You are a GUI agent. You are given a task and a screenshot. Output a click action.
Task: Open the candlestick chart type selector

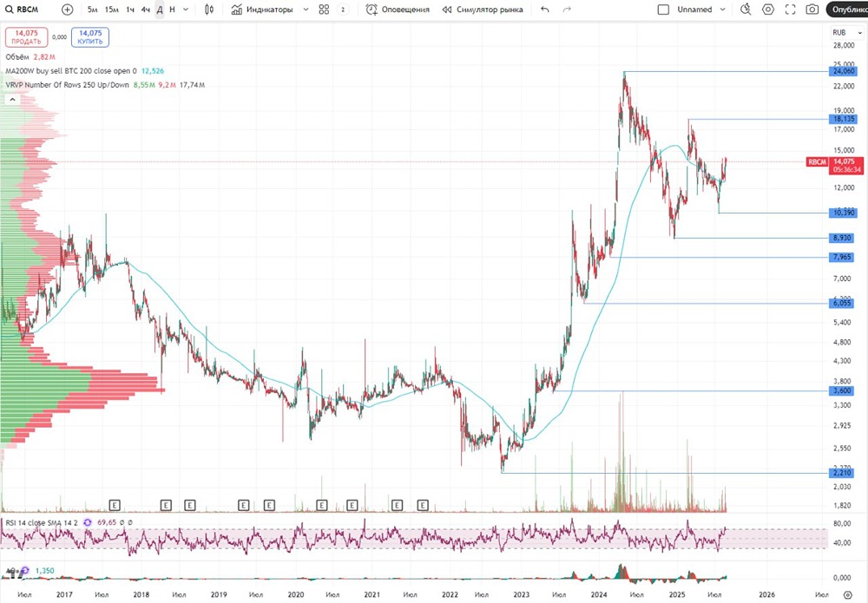click(209, 10)
